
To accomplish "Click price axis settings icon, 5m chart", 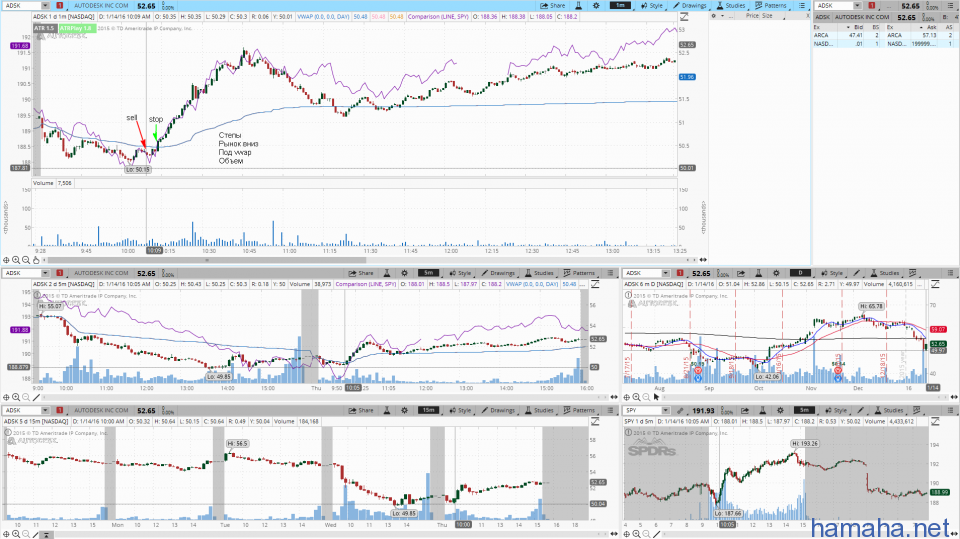I will click(x=594, y=284).
